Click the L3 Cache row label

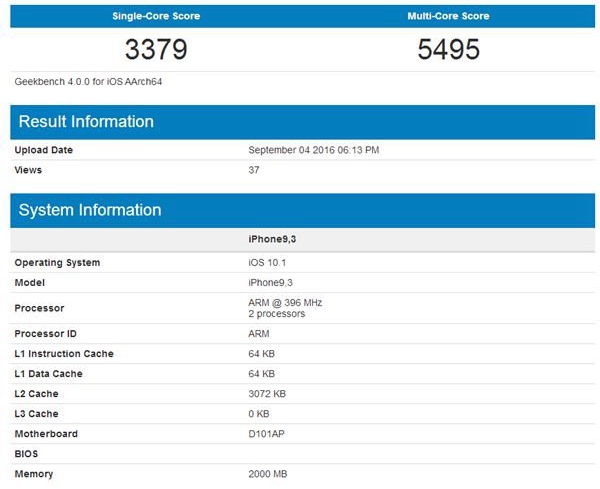click(x=37, y=414)
